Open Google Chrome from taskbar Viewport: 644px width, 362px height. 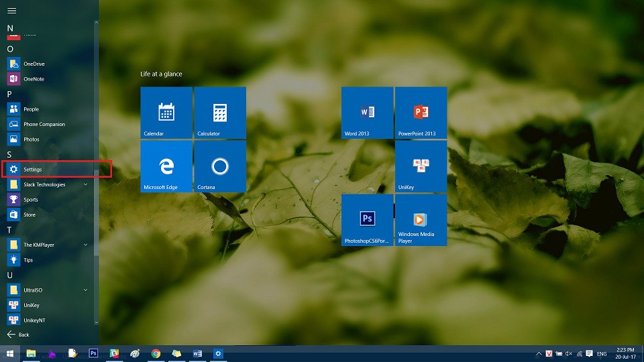(x=156, y=353)
